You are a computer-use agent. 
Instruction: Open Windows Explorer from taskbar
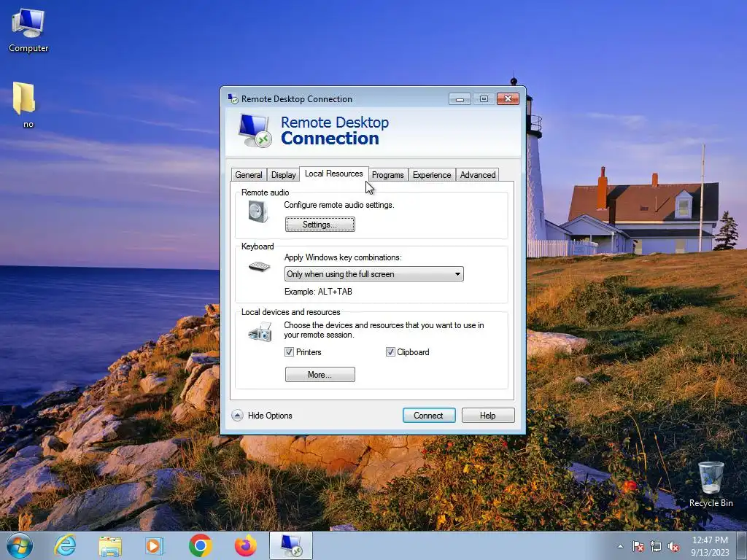(110, 545)
